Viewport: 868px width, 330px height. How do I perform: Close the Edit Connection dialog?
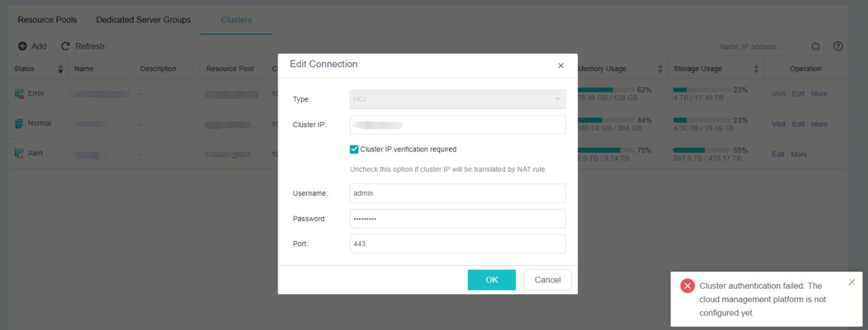coord(561,65)
